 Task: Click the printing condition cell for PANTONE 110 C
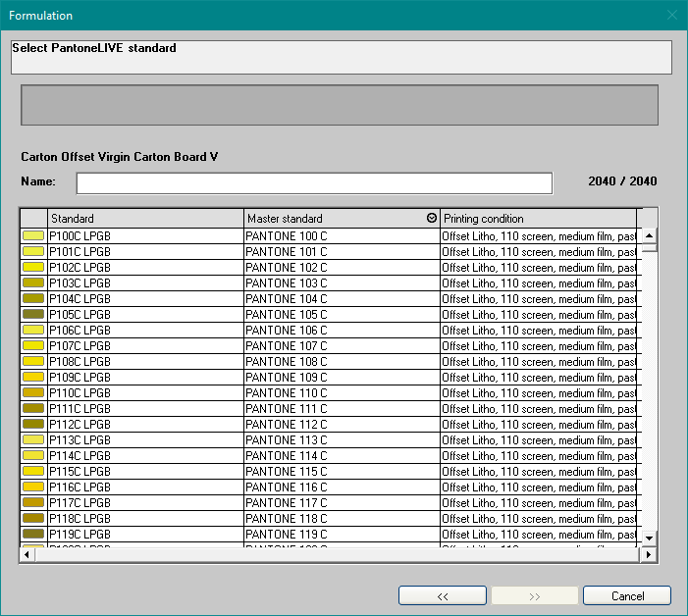pos(539,392)
